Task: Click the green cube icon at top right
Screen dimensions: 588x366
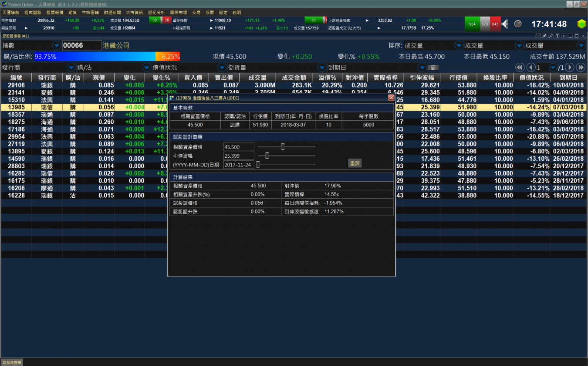Action: tap(581, 24)
